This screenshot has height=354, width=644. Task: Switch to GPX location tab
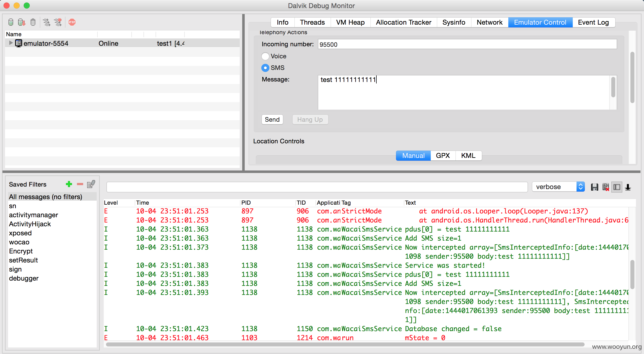443,156
